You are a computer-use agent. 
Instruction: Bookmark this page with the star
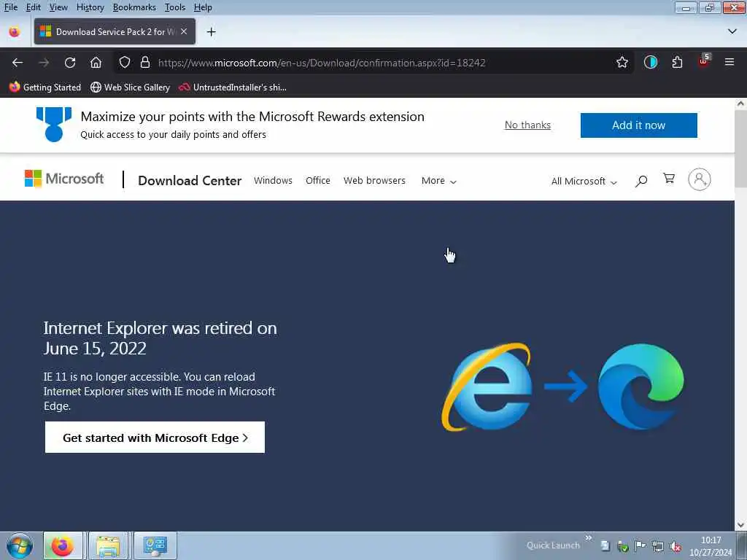[622, 63]
